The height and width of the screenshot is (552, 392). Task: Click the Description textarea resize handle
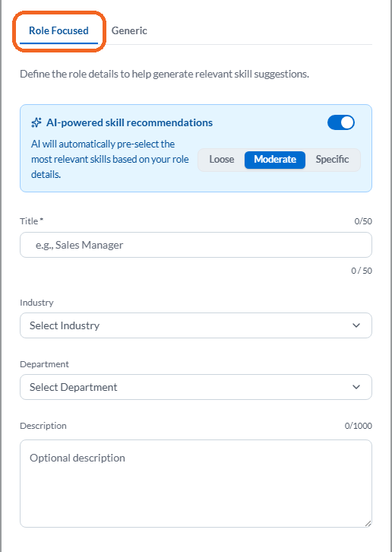tap(368, 523)
